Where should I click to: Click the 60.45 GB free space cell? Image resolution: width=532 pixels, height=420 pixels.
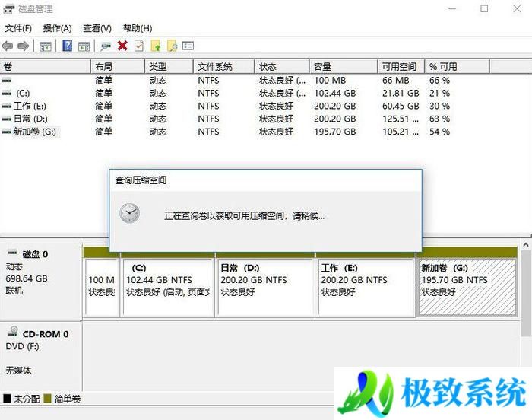tap(401, 106)
